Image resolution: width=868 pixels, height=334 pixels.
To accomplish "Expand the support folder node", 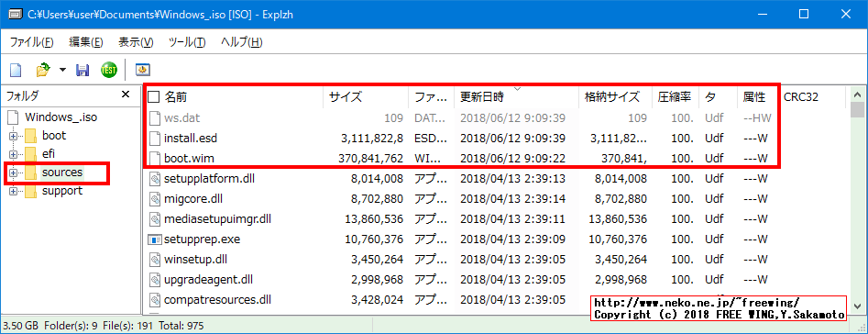I will tap(13, 191).
